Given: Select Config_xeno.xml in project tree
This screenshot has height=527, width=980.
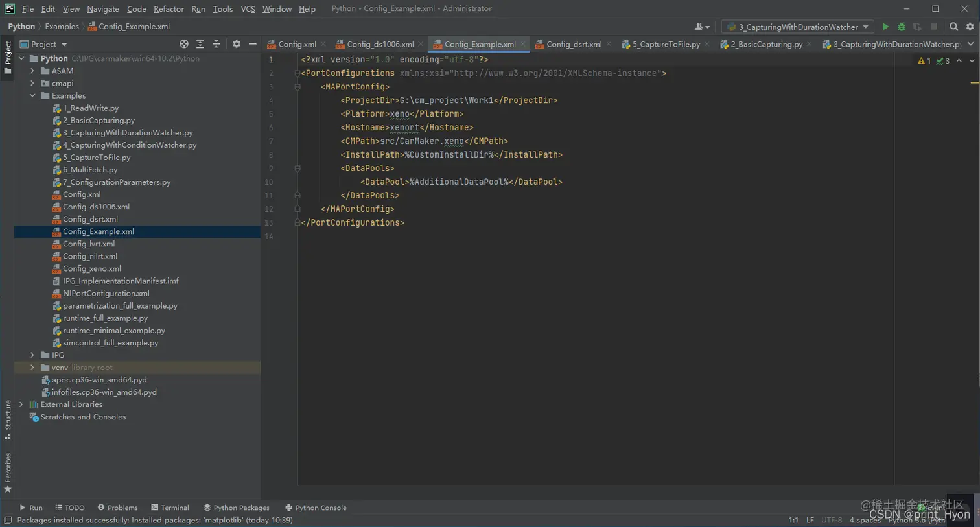Looking at the screenshot, I should click(x=91, y=268).
